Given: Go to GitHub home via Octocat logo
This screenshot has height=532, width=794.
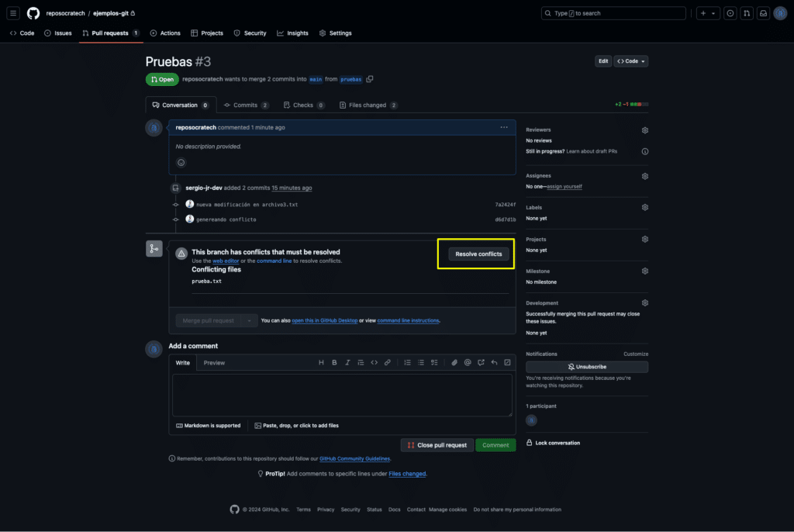Looking at the screenshot, I should pos(33,13).
